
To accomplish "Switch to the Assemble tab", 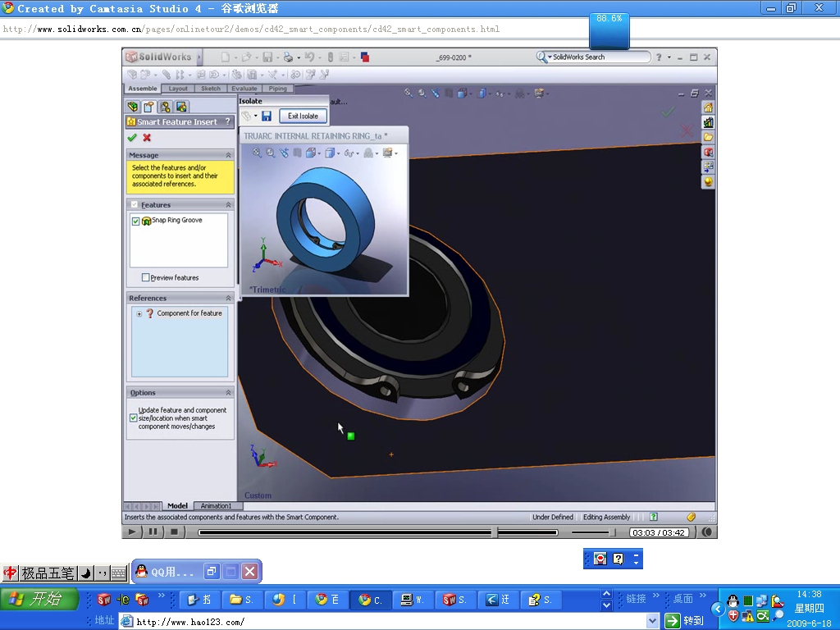I will pos(143,89).
